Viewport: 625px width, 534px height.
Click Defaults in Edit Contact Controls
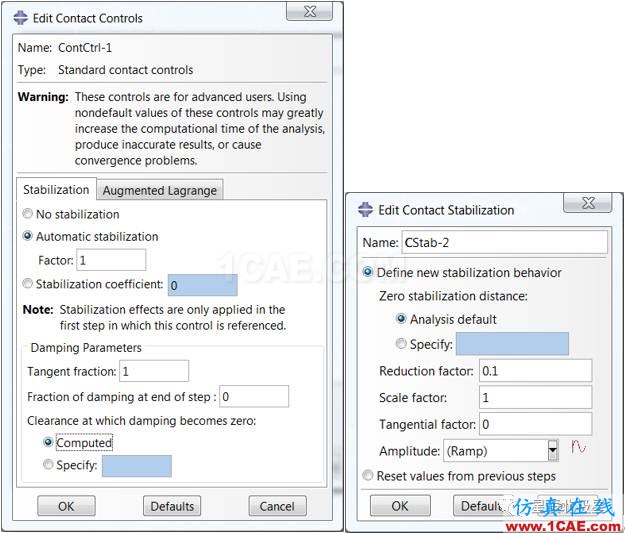tap(172, 506)
